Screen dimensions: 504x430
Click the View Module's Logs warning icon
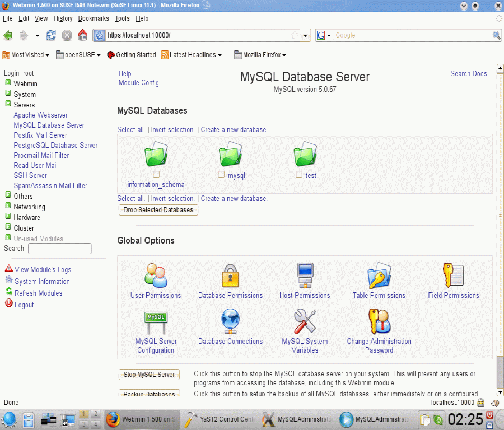click(x=9, y=268)
